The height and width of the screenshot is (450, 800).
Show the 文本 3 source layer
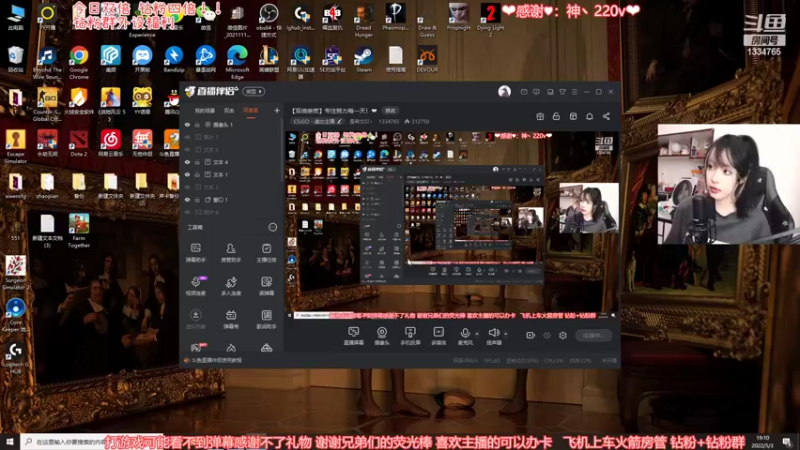(187, 187)
